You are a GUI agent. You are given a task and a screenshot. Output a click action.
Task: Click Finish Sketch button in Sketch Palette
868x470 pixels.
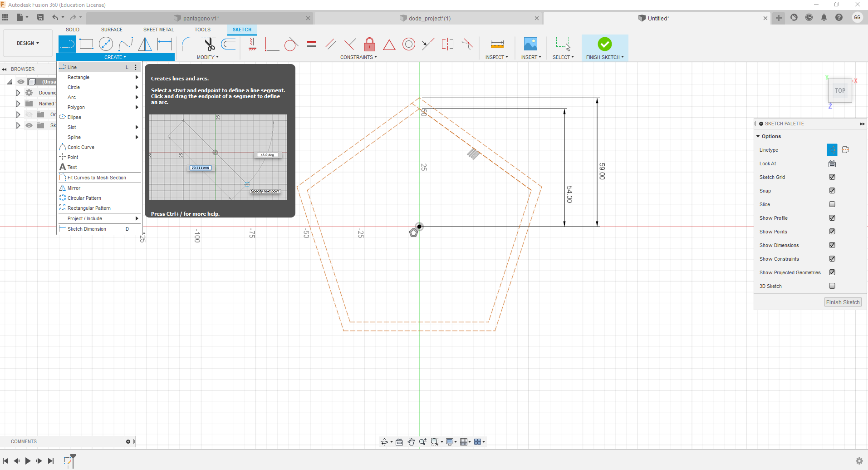click(843, 302)
